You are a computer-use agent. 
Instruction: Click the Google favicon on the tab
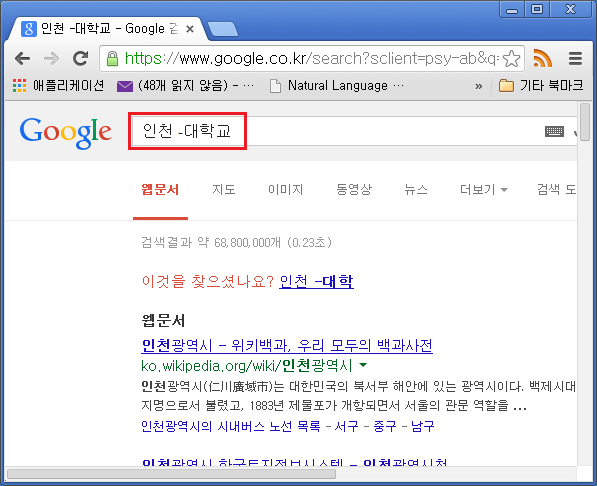point(29,29)
